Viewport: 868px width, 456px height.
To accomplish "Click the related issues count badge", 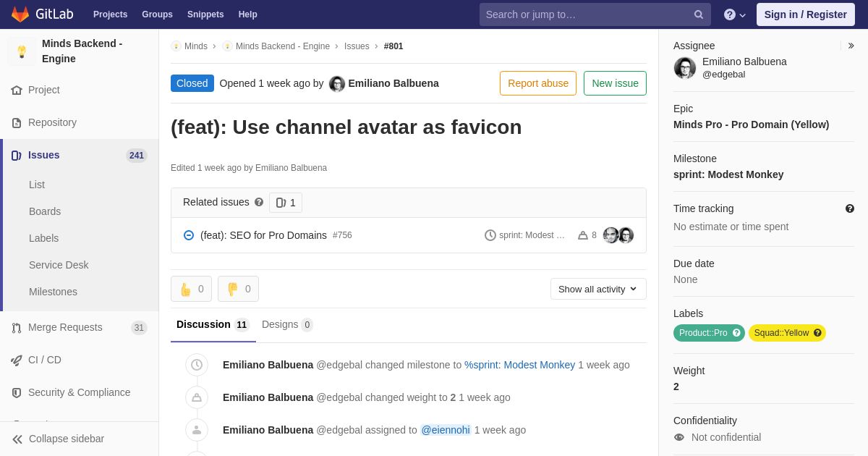I will tap(286, 203).
